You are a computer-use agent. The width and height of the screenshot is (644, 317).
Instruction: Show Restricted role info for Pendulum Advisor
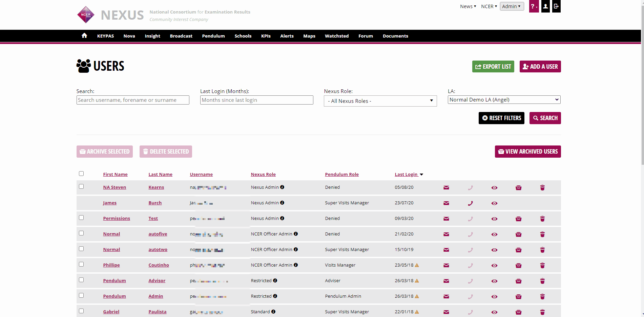275,280
